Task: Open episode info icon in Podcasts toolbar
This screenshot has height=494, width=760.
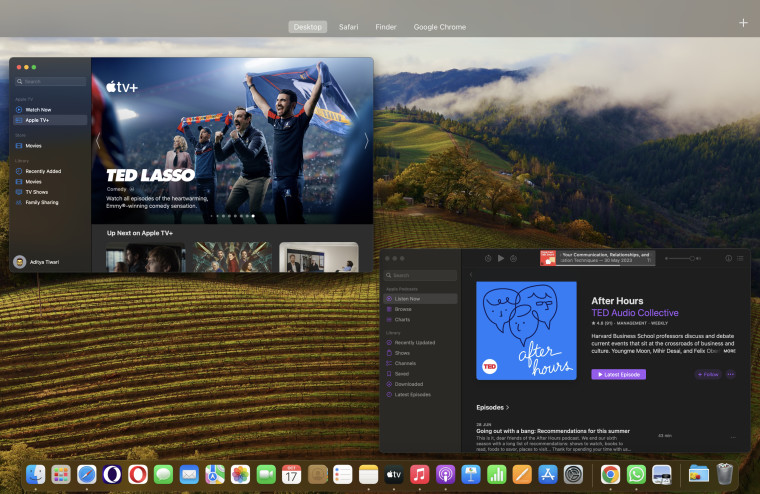Action: pos(728,258)
